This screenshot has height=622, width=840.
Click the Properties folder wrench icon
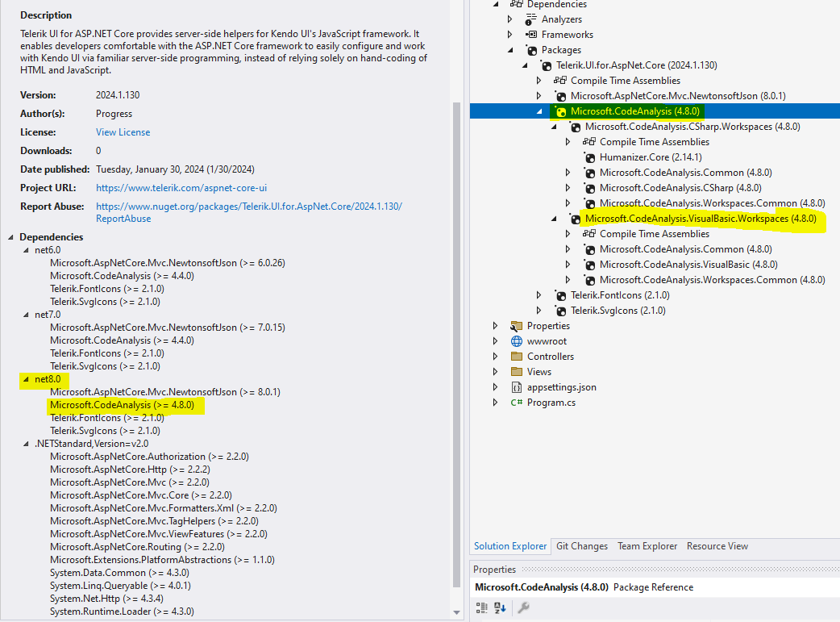click(x=517, y=326)
